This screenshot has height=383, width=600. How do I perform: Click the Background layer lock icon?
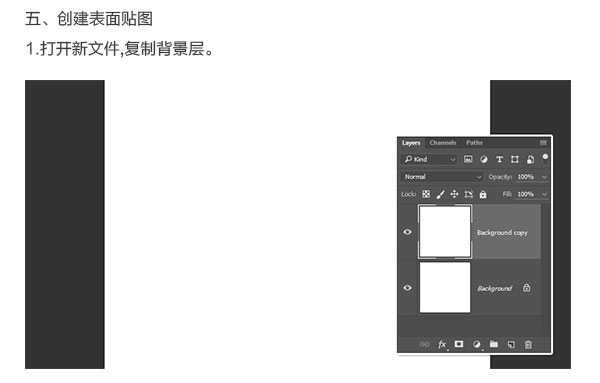pyautogui.click(x=527, y=287)
